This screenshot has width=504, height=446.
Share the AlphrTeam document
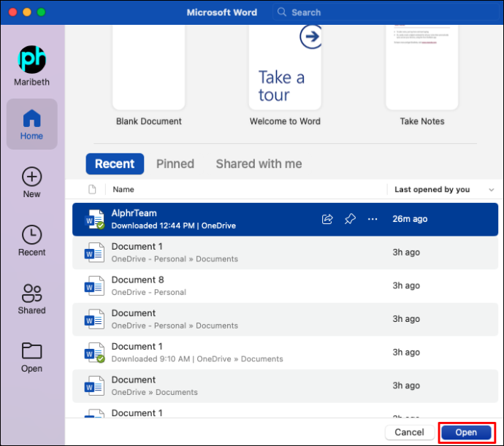tap(327, 219)
